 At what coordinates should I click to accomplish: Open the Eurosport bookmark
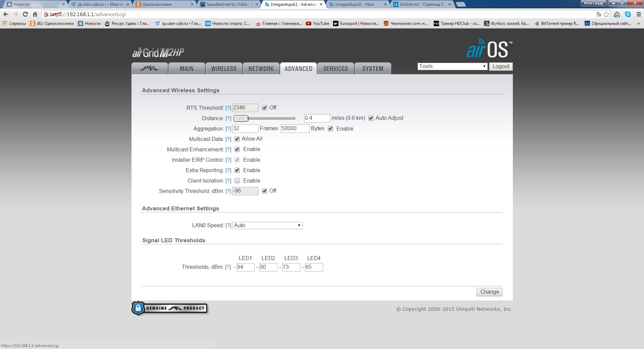coord(356,23)
